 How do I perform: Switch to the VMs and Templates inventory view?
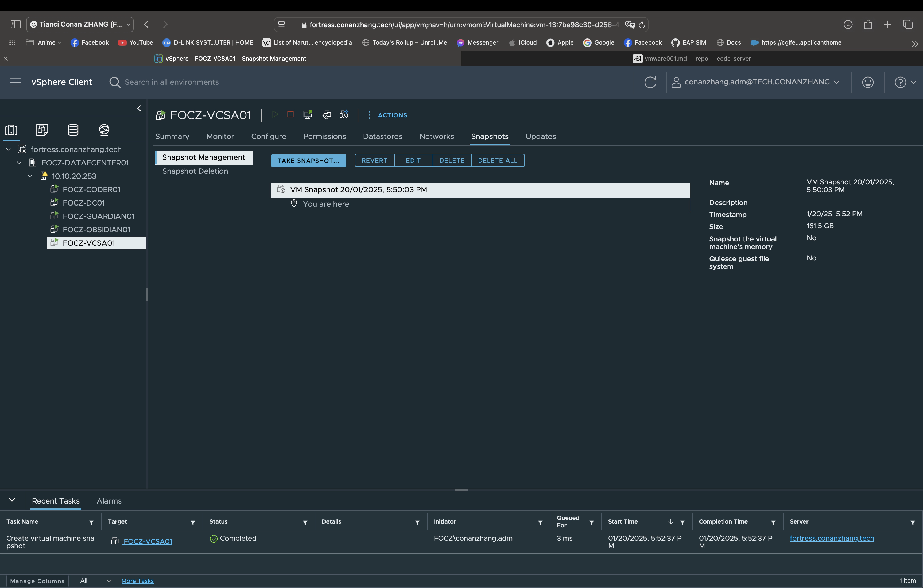coord(42,130)
